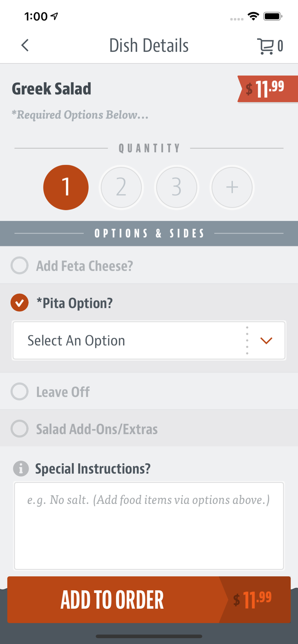Tap the back arrow icon

click(25, 46)
